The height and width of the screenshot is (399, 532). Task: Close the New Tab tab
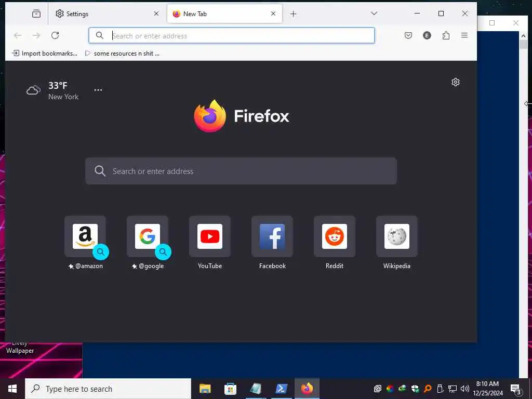(x=273, y=14)
